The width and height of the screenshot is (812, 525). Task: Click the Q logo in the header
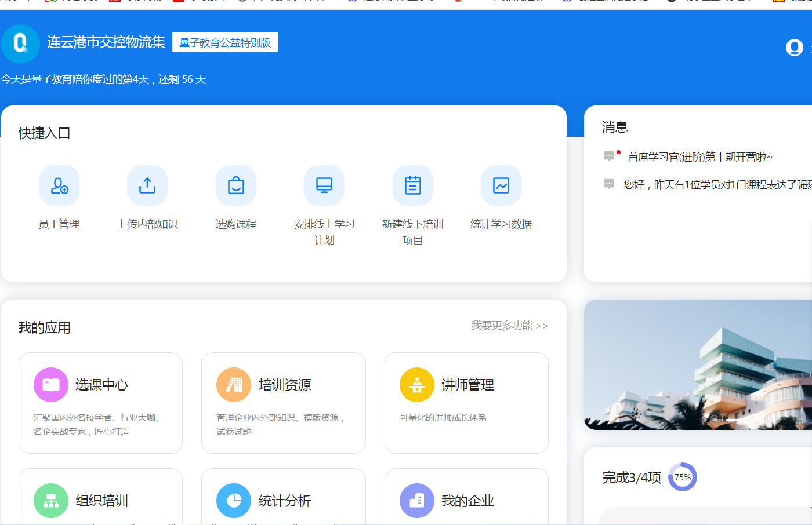(21, 43)
